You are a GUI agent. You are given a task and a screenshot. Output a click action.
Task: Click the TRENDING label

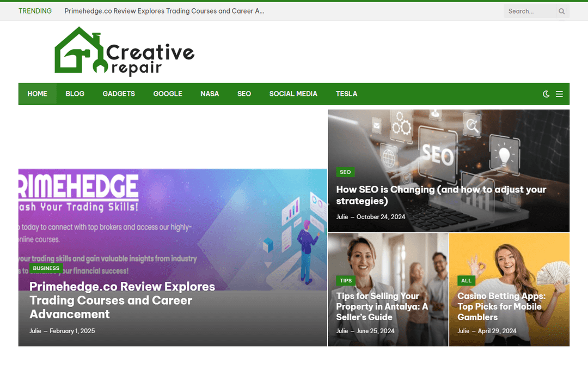[35, 11]
